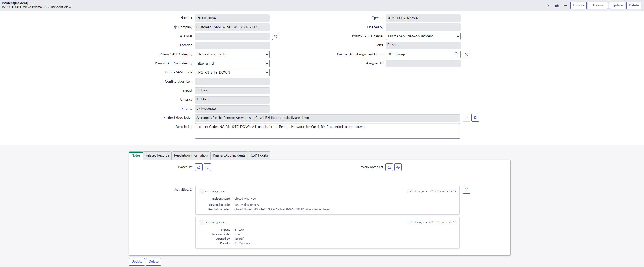Image resolution: width=644 pixels, height=267 pixels.
Task: Open the activity filter funnel icon
Action: [466, 190]
